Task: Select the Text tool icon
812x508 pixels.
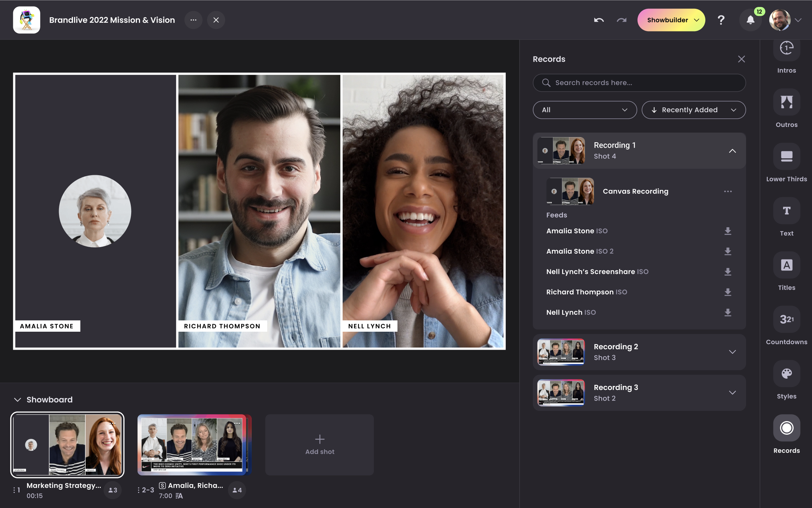Action: tap(786, 211)
